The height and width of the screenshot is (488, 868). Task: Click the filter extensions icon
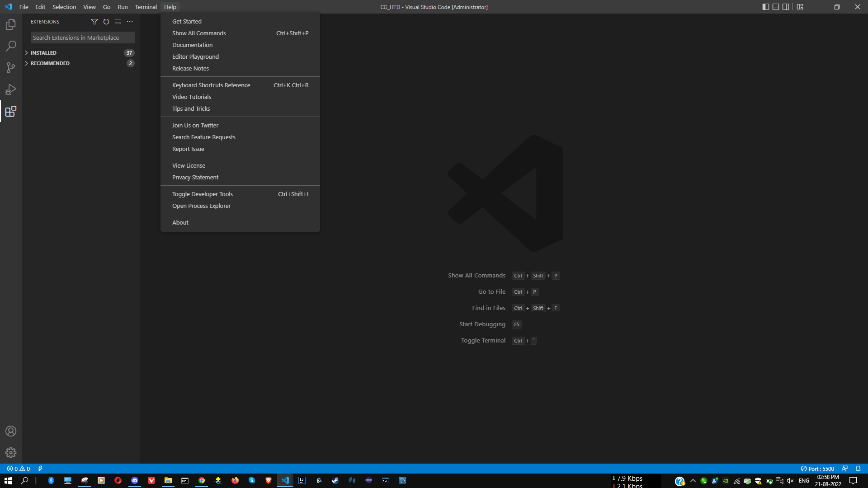[94, 22]
